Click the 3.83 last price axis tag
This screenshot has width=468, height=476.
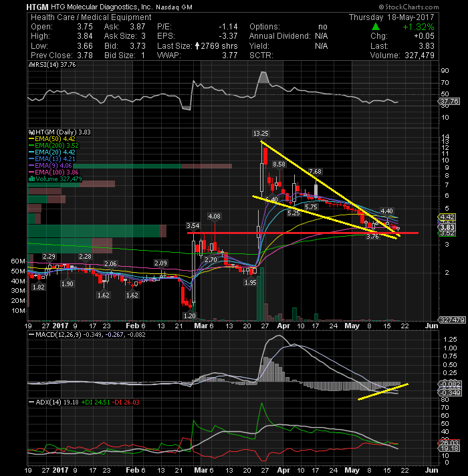(x=447, y=227)
